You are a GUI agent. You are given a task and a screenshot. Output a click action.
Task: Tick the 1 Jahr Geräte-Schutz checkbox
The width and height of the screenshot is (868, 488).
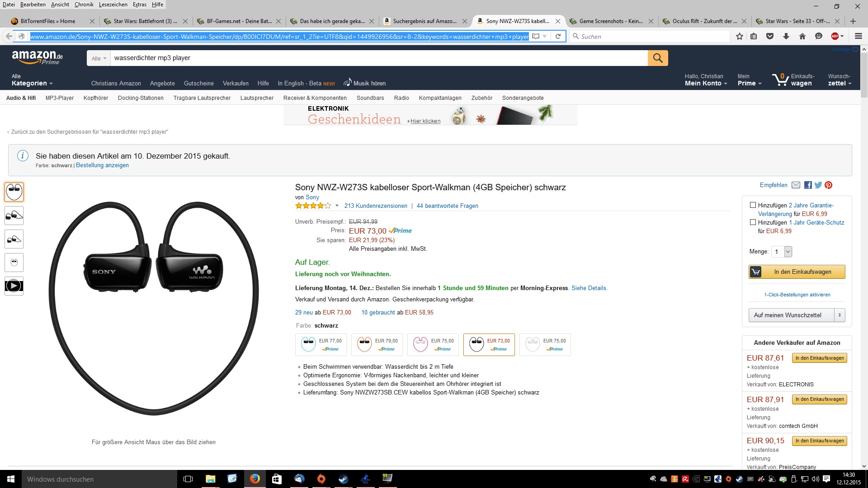pyautogui.click(x=753, y=222)
